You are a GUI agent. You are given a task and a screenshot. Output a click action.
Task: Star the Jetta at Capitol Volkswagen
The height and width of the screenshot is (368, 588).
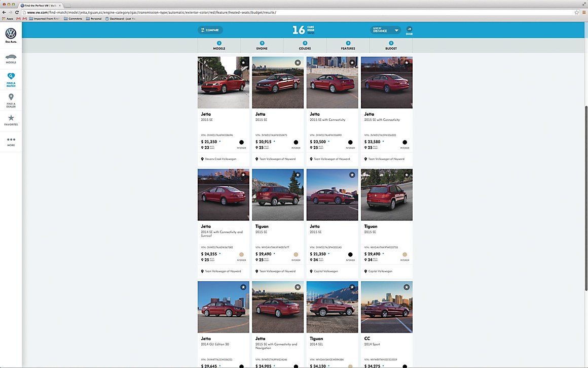click(x=352, y=175)
